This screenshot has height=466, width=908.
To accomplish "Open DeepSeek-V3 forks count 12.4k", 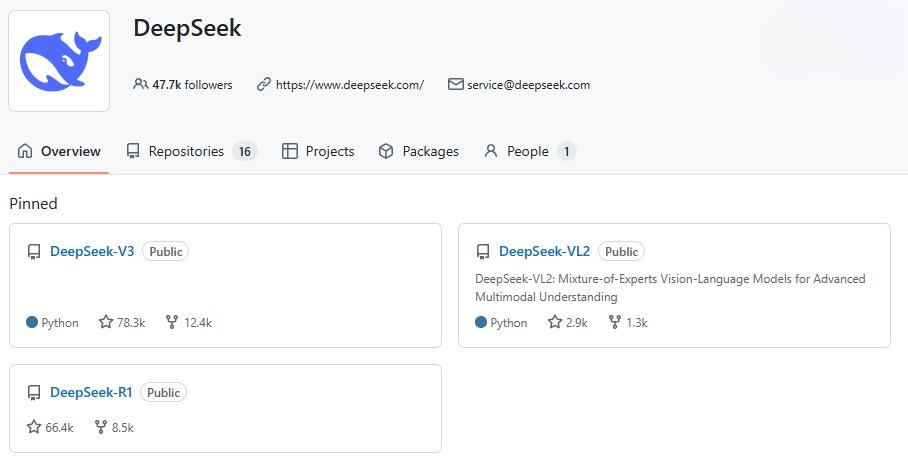I will coord(198,322).
